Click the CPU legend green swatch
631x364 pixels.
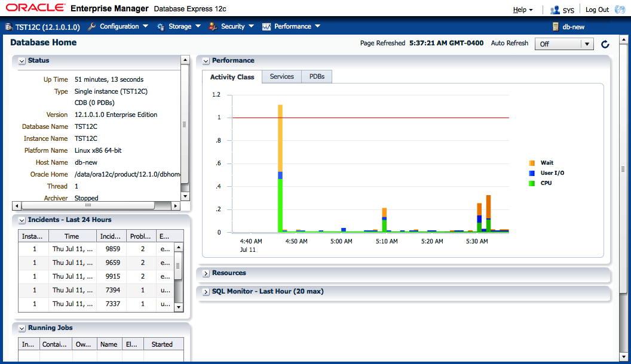click(532, 183)
